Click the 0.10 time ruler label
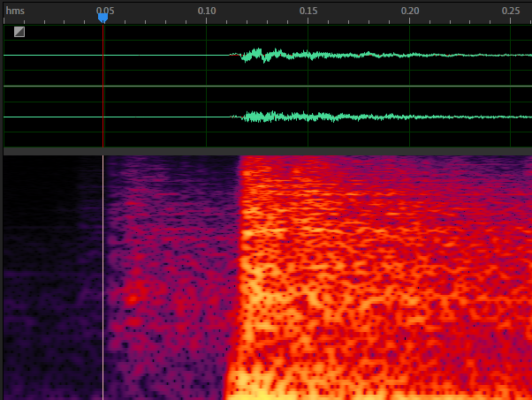 pos(207,11)
